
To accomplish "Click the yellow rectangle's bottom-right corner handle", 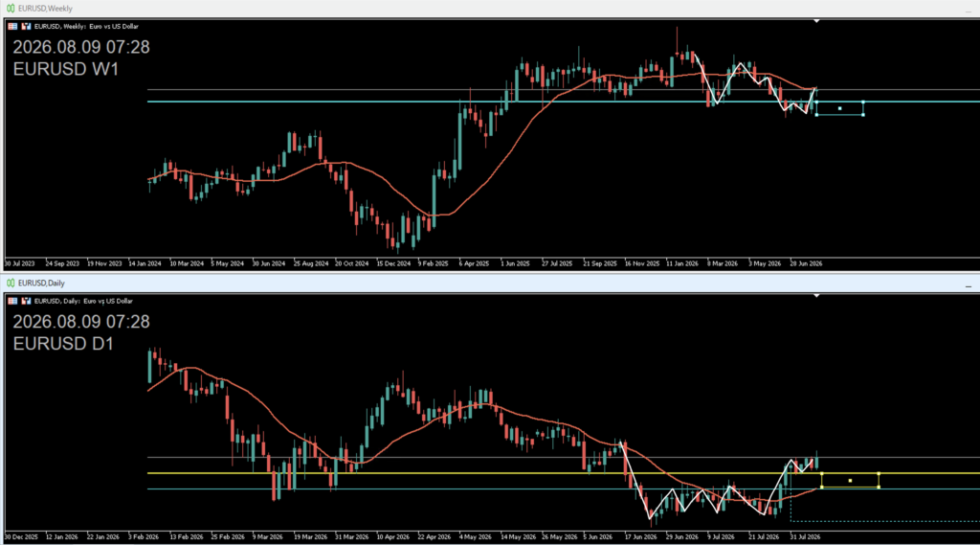I will point(879,487).
